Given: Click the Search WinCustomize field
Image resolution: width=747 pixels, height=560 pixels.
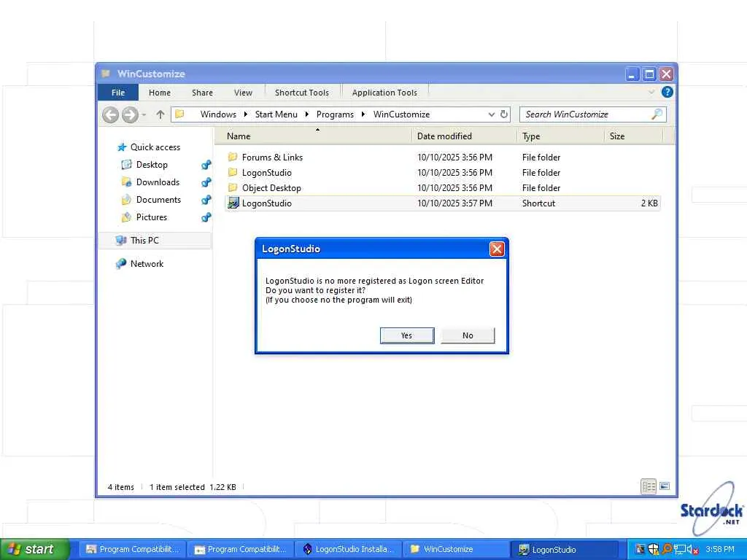Looking at the screenshot, I should 592,114.
